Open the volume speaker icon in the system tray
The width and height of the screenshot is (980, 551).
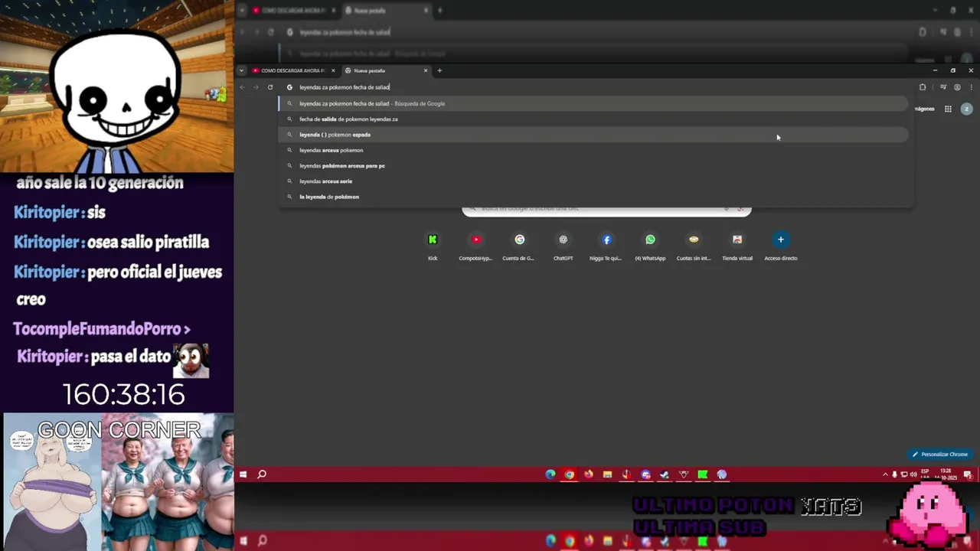[x=913, y=474]
